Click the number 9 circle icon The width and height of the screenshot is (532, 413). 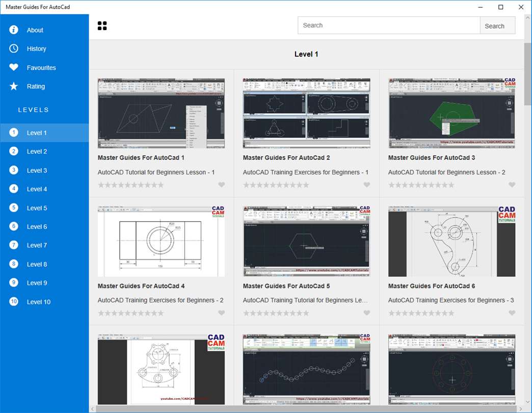pos(14,282)
